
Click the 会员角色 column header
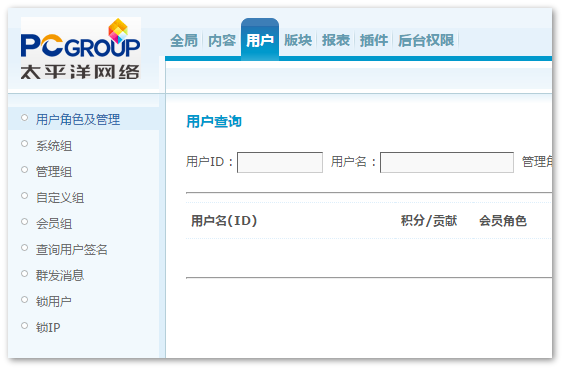click(x=502, y=220)
